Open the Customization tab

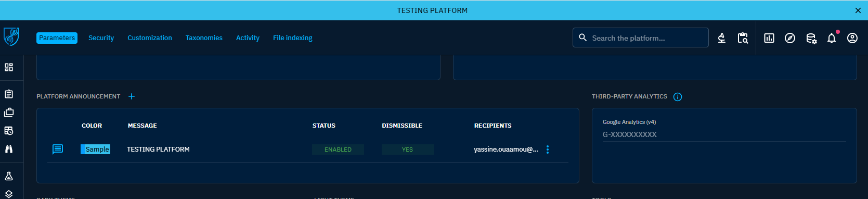tap(150, 38)
